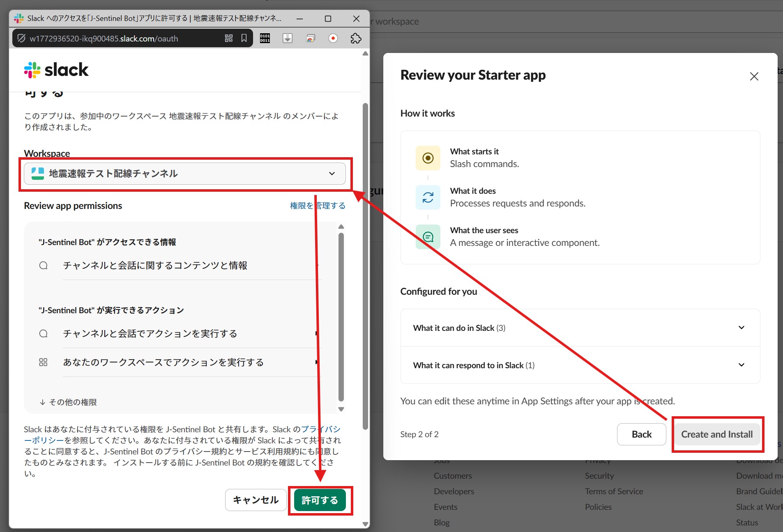Click the red record extension icon

[x=333, y=38]
